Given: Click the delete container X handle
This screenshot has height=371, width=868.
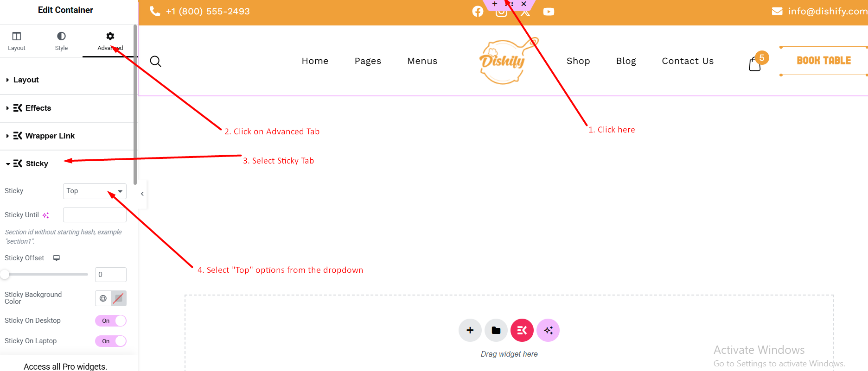Looking at the screenshot, I should [523, 4].
